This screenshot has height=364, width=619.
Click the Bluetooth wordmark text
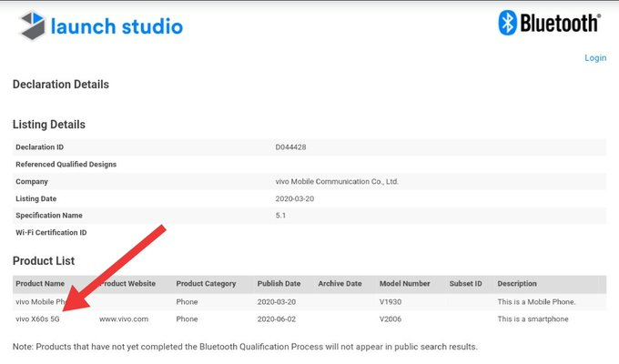(x=560, y=23)
